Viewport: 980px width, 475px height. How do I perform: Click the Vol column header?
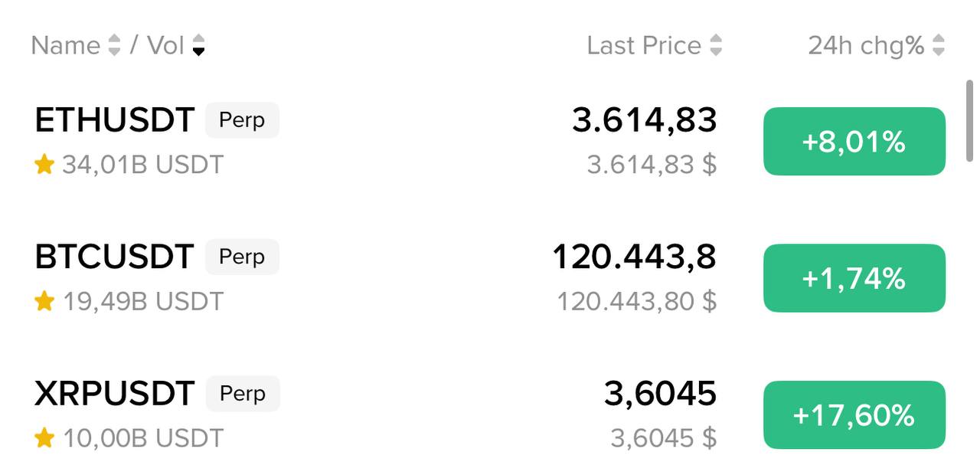point(165,45)
